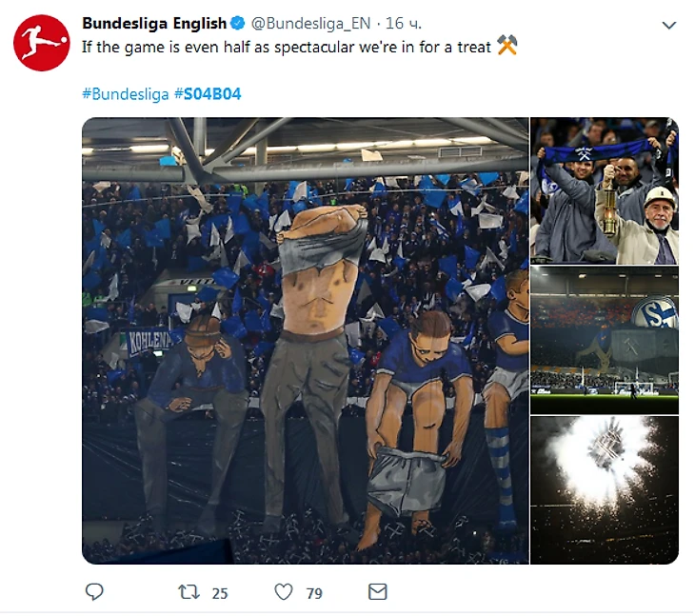This screenshot has height=616, width=695.
Task: Open the fireworks photo
Action: coord(604,489)
